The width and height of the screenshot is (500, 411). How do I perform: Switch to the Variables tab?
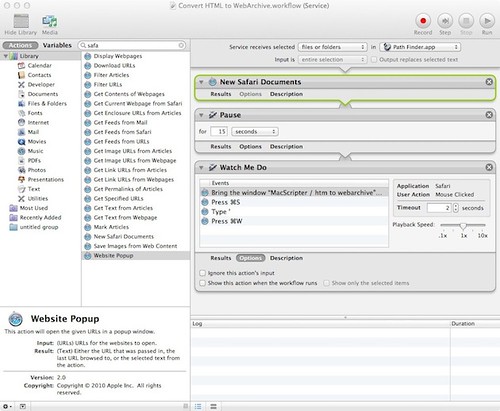click(x=57, y=45)
